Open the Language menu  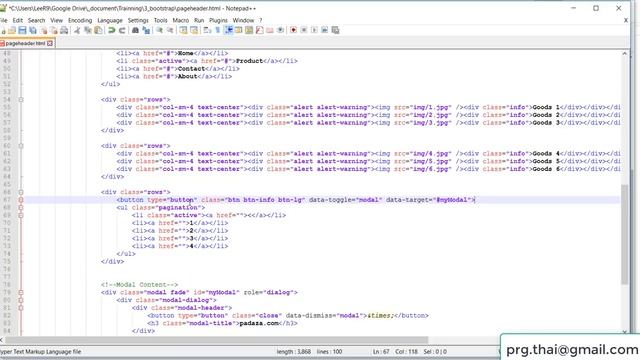pyautogui.click(x=110, y=20)
